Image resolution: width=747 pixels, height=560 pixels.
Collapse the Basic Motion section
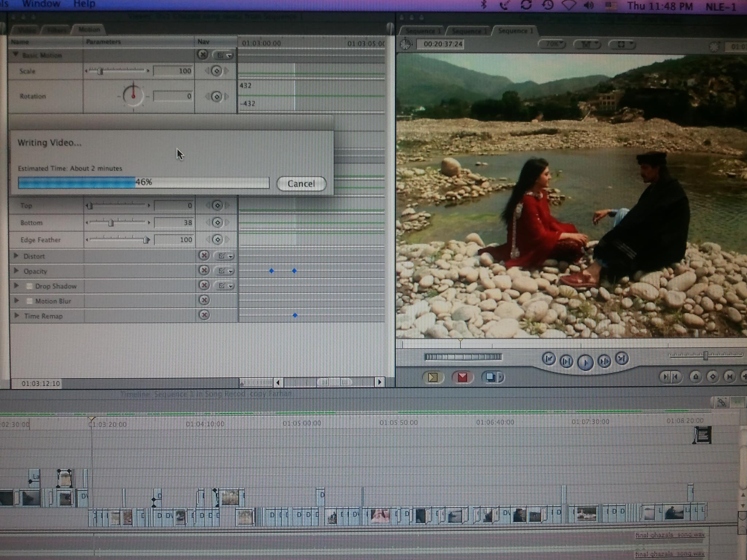16,55
